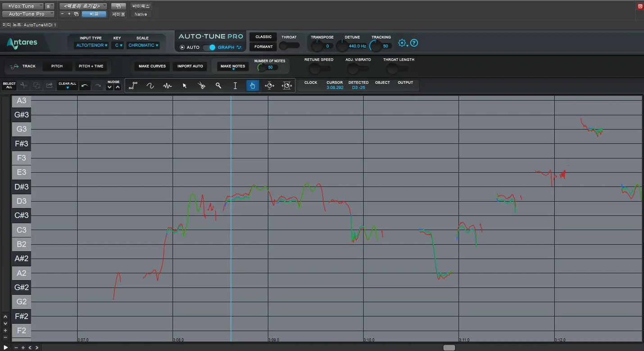This screenshot has height=351, width=644.
Task: Open the Key C dropdown
Action: (118, 45)
